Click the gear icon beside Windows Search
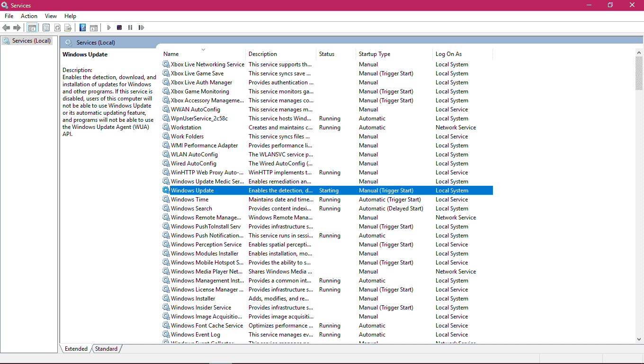Screen dimensions: 644x364 [x=166, y=209]
